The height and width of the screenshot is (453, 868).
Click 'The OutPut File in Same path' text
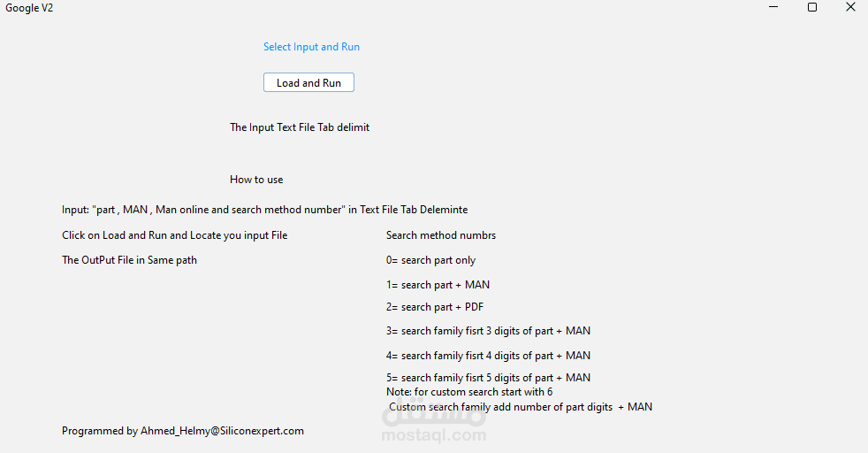(129, 260)
